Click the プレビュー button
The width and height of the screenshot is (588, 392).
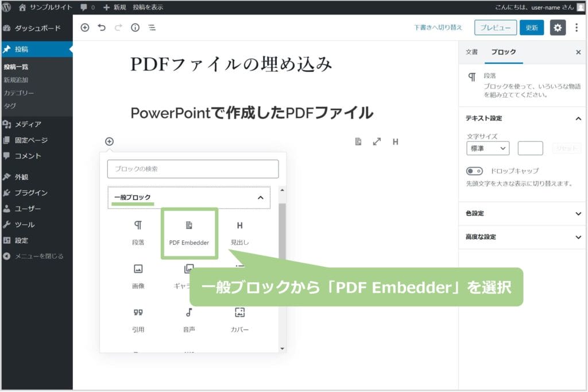(x=495, y=28)
